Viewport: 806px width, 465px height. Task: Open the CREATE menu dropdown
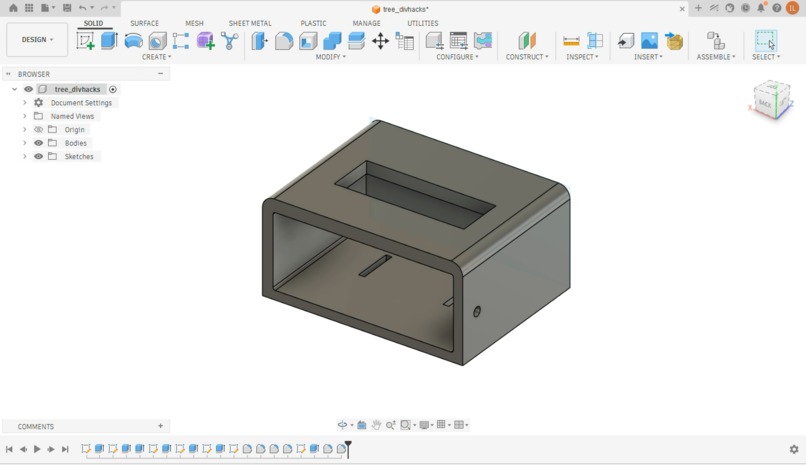pyautogui.click(x=157, y=57)
